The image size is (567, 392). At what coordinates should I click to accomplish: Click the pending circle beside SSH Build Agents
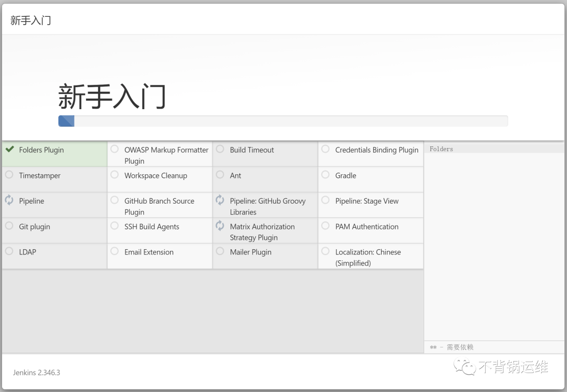pyautogui.click(x=114, y=226)
